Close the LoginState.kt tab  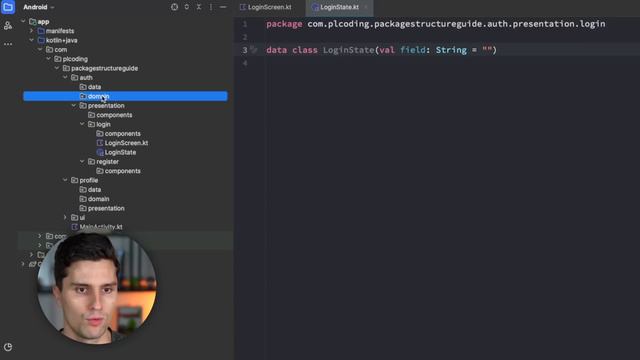coord(366,7)
